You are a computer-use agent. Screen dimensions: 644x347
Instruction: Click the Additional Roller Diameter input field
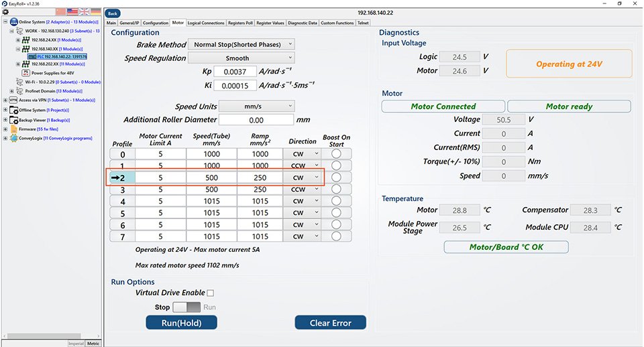(x=256, y=120)
